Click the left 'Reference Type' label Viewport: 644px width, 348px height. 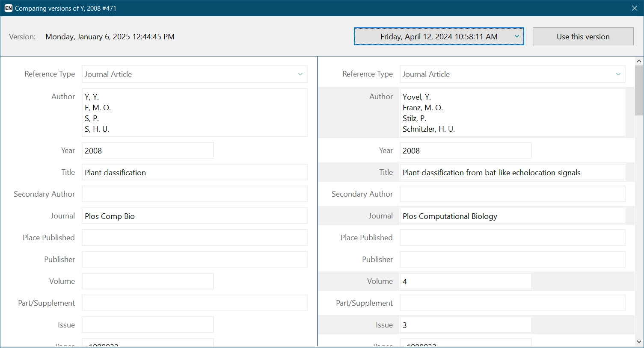[50, 74]
